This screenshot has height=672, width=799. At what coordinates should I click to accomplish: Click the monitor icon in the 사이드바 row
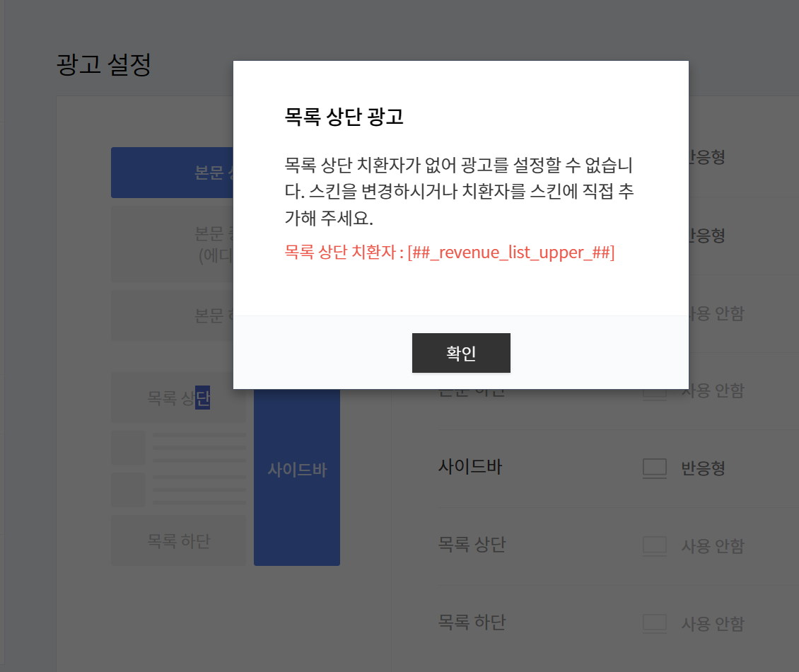point(655,468)
